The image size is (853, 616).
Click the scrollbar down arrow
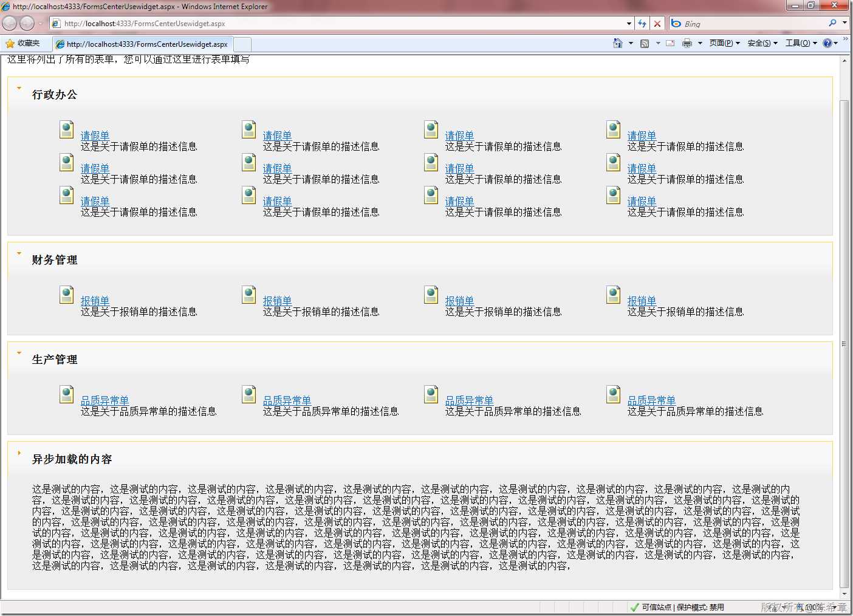coord(844,594)
